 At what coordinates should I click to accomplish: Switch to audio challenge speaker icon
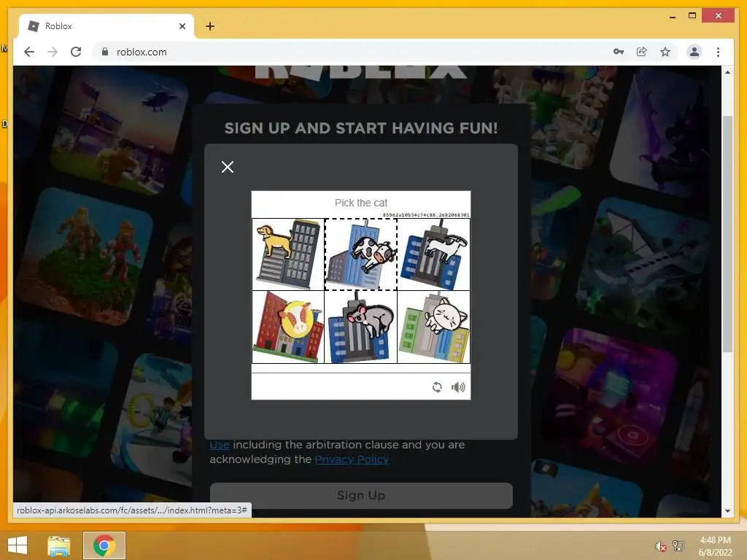click(458, 387)
